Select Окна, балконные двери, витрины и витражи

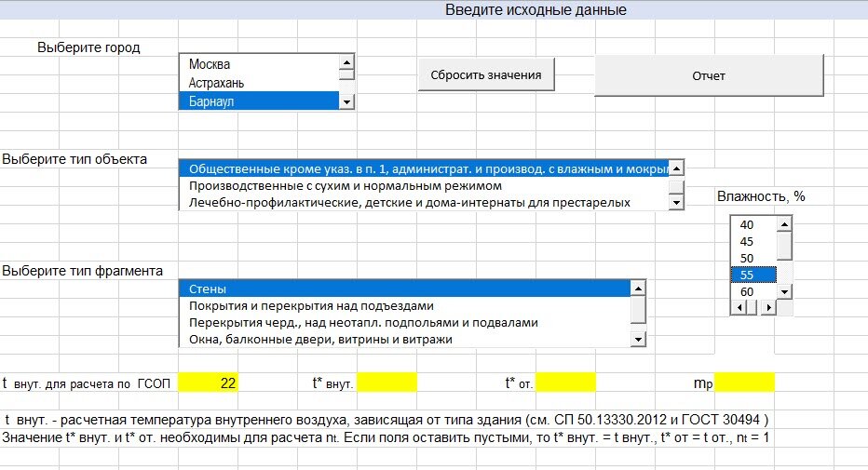[405, 339]
